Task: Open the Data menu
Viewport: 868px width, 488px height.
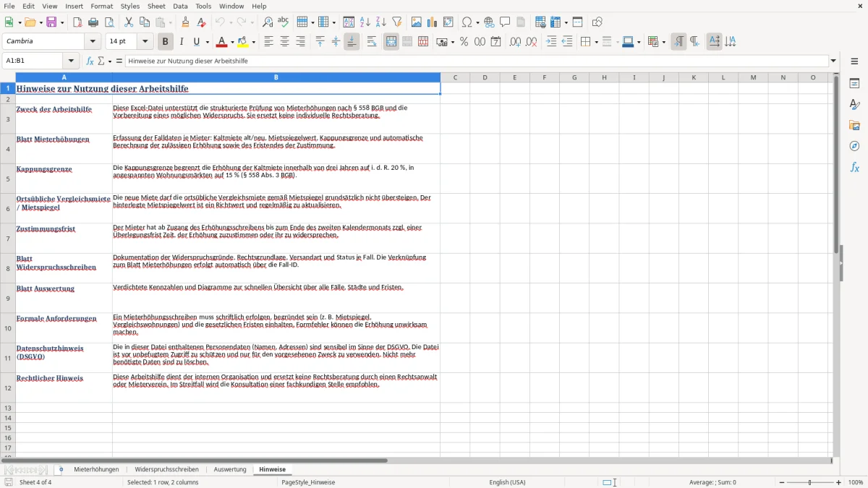Action: [x=180, y=6]
